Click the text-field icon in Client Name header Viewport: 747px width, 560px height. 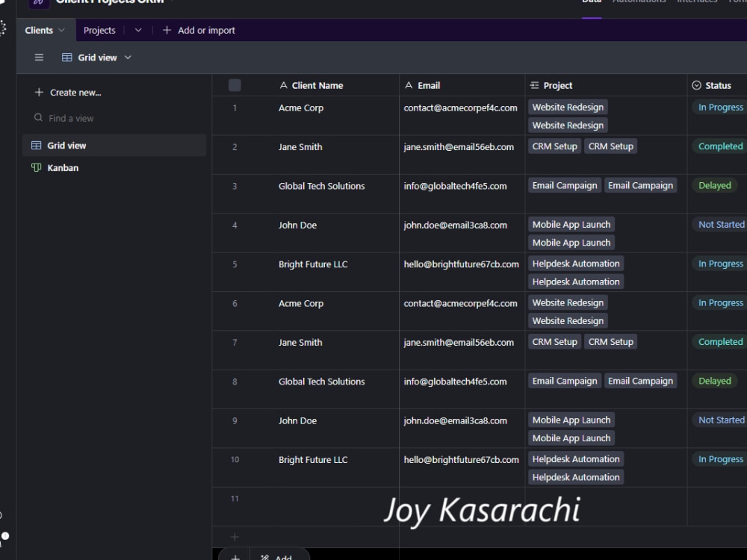pyautogui.click(x=283, y=85)
